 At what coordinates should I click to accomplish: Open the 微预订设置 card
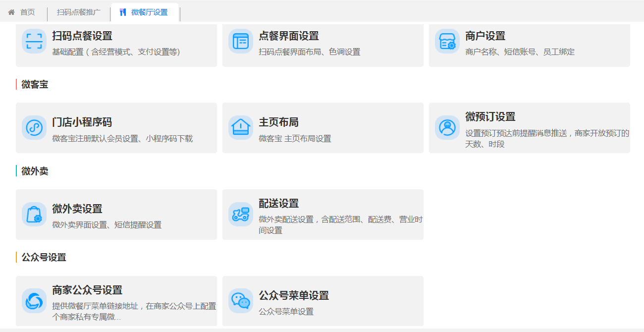tap(529, 128)
